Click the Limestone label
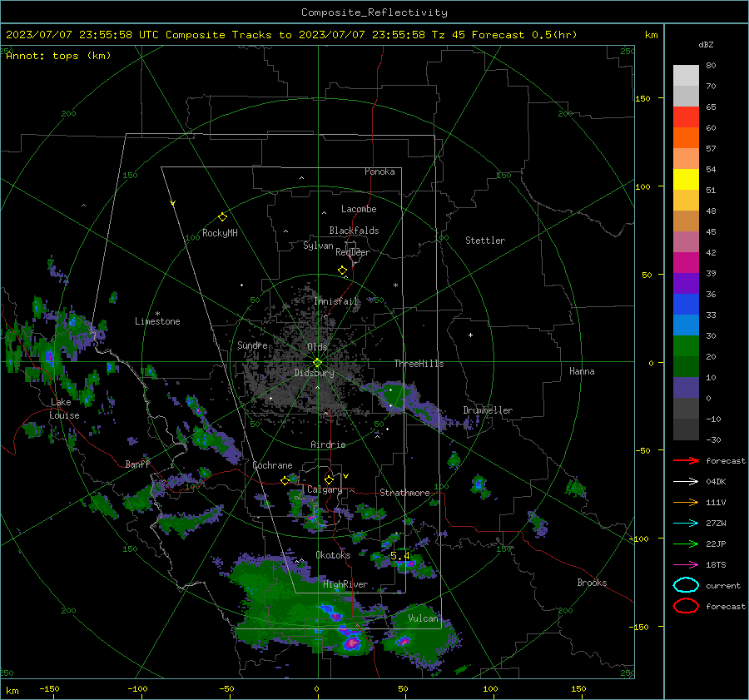Screen dimensions: 749x700 (x=157, y=321)
